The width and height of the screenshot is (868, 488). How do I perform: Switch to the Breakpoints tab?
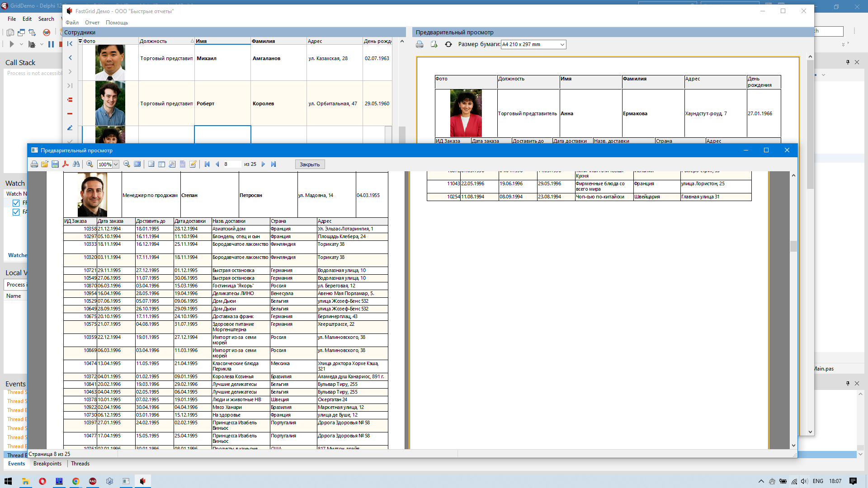click(47, 464)
